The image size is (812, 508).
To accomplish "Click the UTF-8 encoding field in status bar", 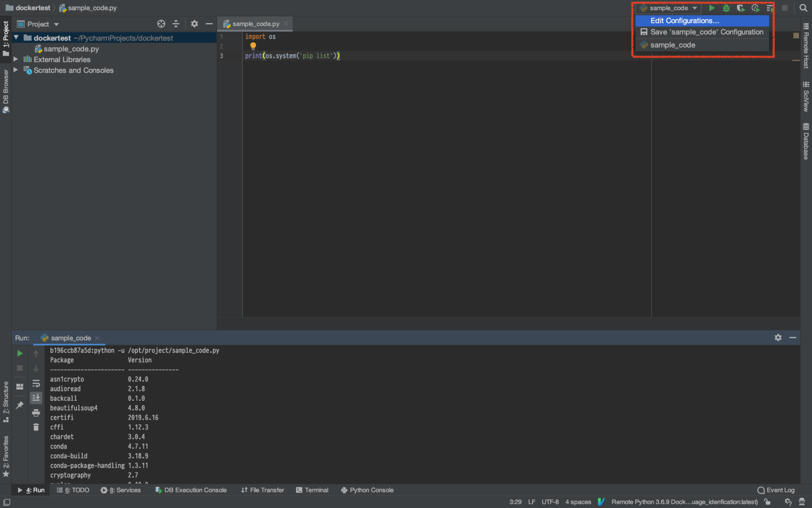I will click(550, 501).
